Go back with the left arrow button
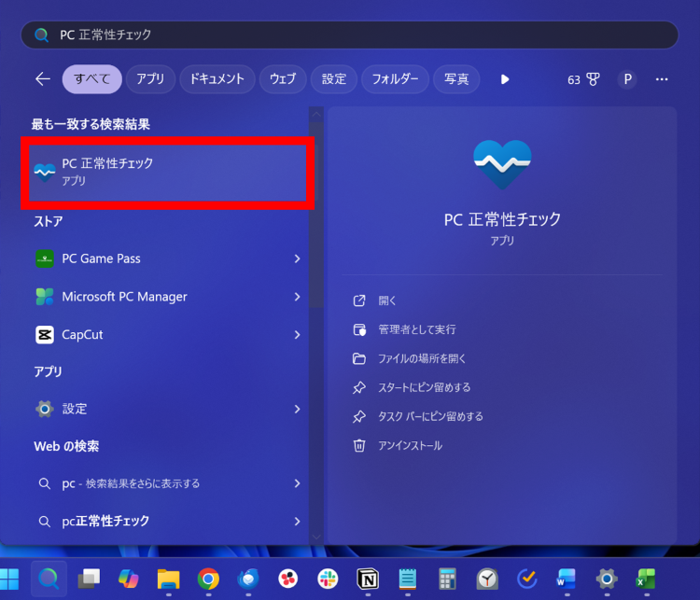 pyautogui.click(x=43, y=79)
